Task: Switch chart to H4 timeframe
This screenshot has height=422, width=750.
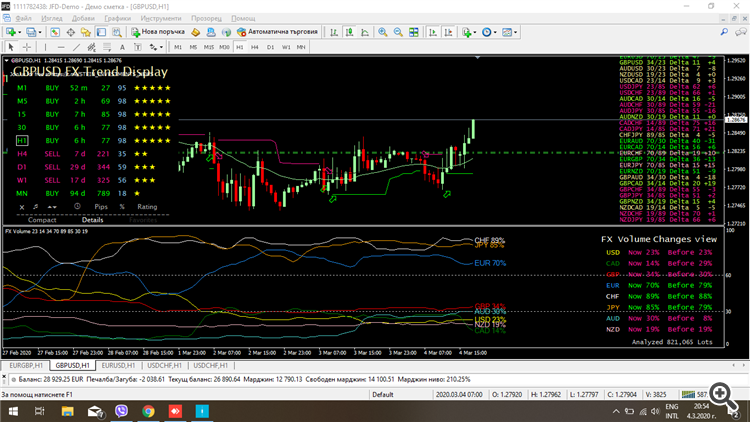Action: pos(256,47)
